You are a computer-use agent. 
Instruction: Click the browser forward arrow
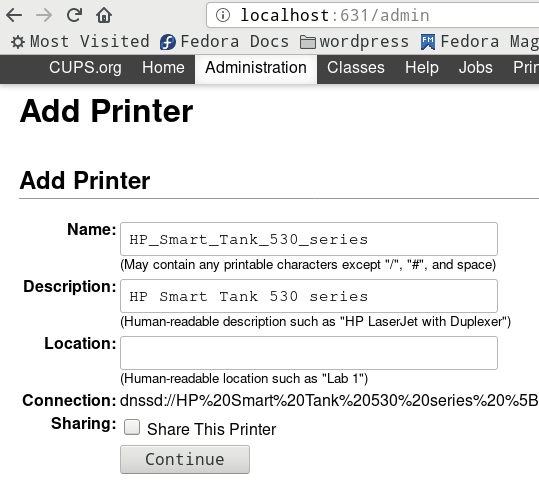pyautogui.click(x=44, y=15)
